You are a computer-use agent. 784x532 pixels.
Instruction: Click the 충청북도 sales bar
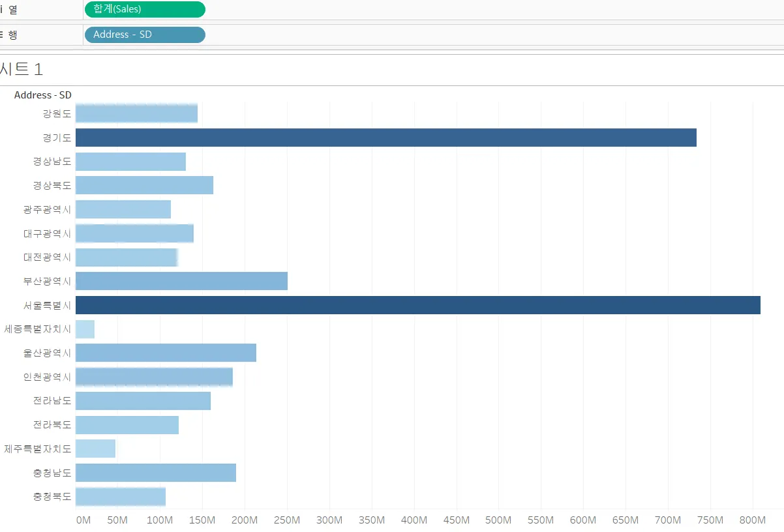(x=121, y=496)
